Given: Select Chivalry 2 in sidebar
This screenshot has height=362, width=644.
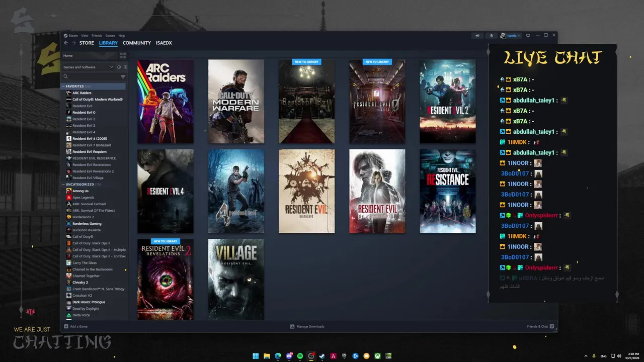Looking at the screenshot, I should (80, 283).
